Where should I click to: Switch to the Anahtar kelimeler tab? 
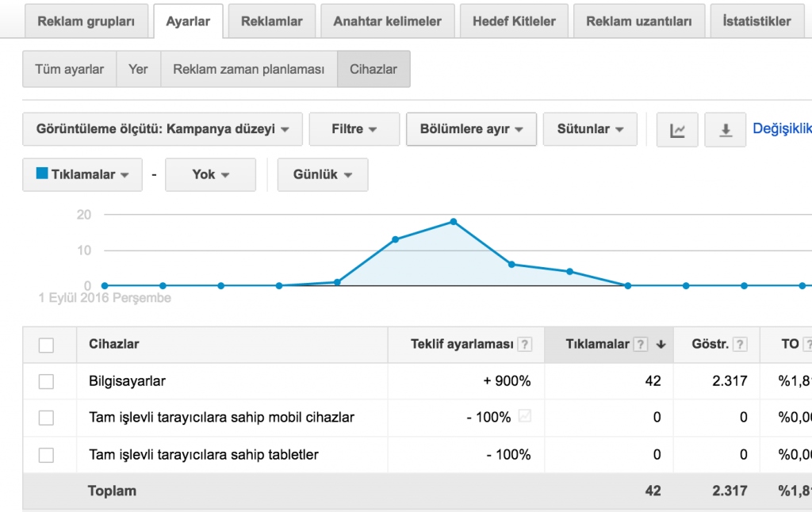pyautogui.click(x=387, y=21)
